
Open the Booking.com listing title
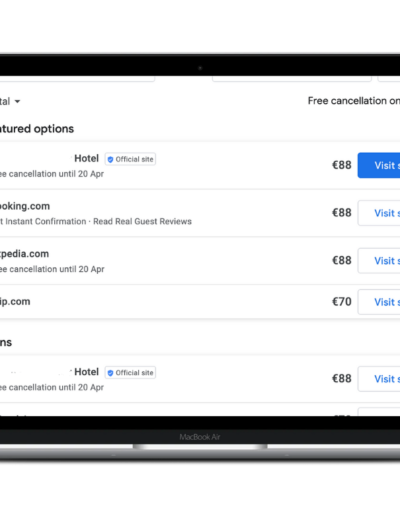point(25,206)
